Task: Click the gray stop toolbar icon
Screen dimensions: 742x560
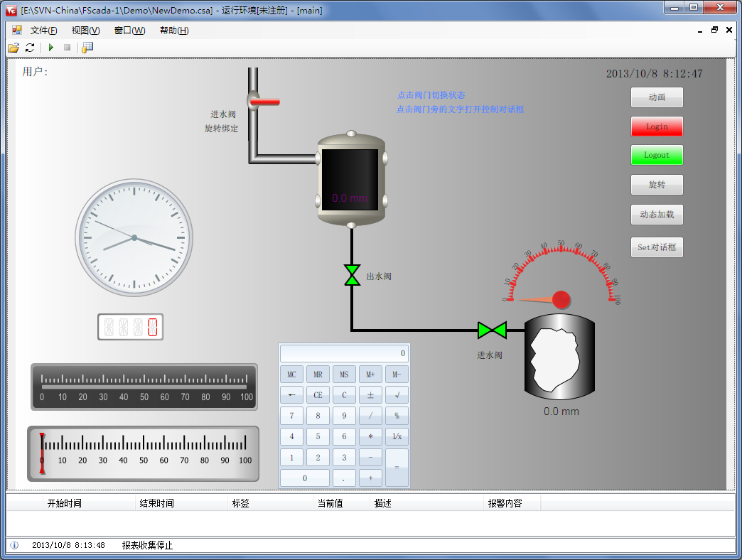Action: pyautogui.click(x=67, y=48)
